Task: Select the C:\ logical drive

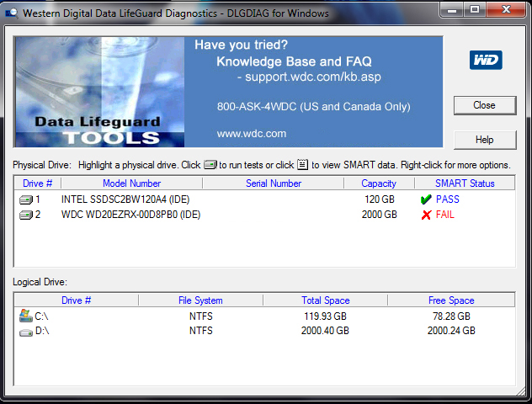Action: point(41,316)
